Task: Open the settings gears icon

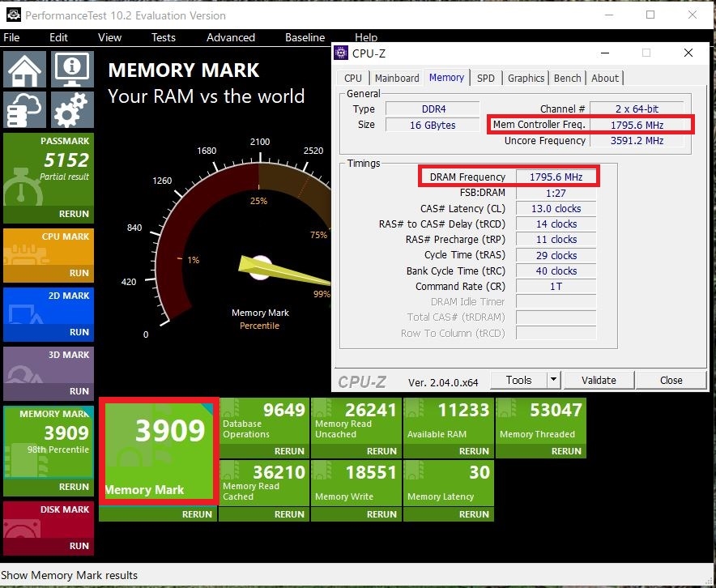Action: [72, 109]
